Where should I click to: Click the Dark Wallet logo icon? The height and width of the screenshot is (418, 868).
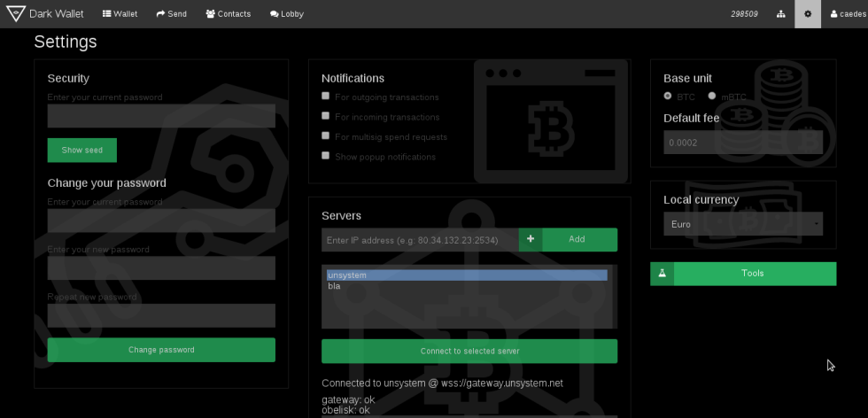coord(14,14)
